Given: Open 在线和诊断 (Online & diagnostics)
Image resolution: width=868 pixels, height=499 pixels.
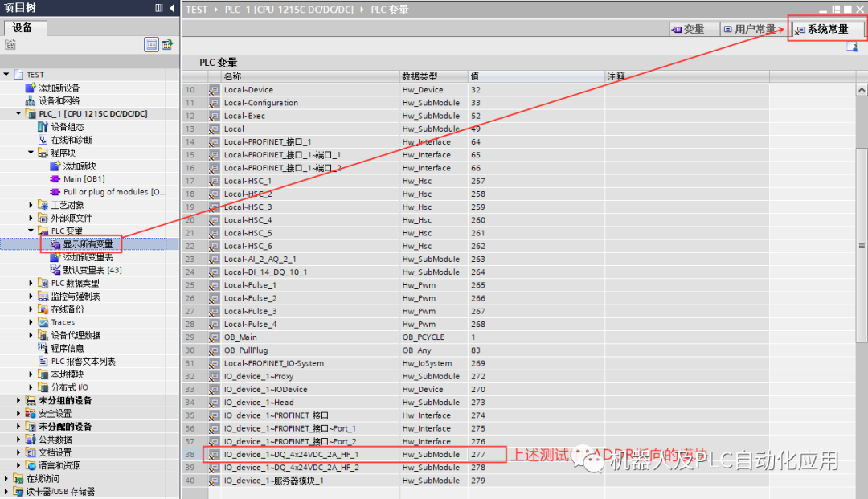Looking at the screenshot, I should pyautogui.click(x=72, y=139).
